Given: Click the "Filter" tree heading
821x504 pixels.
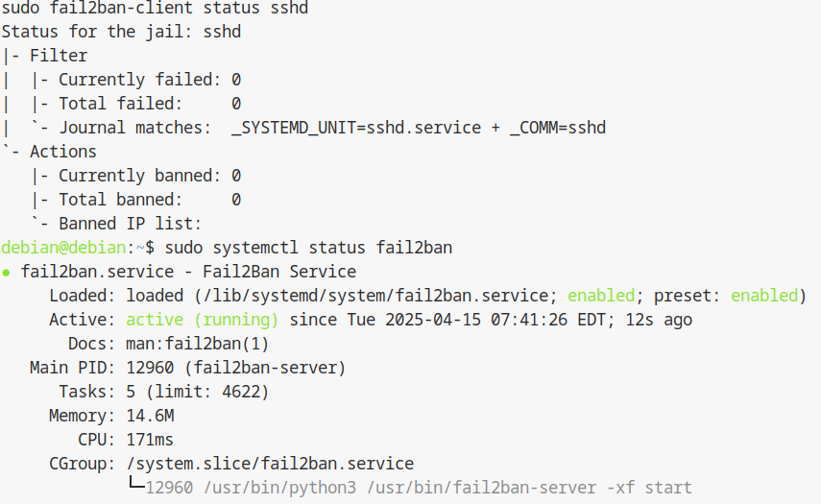Looking at the screenshot, I should 59,56.
